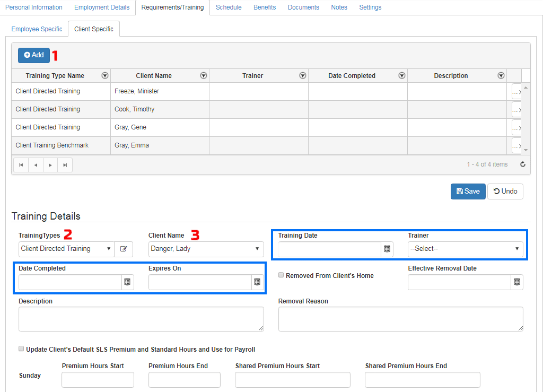Click in the Description text area
The height and width of the screenshot is (392, 543).
(x=141, y=318)
